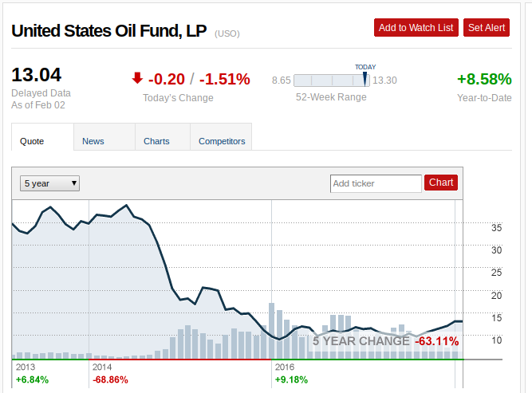Click the (USO) ticker symbol
The width and height of the screenshot is (532, 393).
[x=227, y=33]
